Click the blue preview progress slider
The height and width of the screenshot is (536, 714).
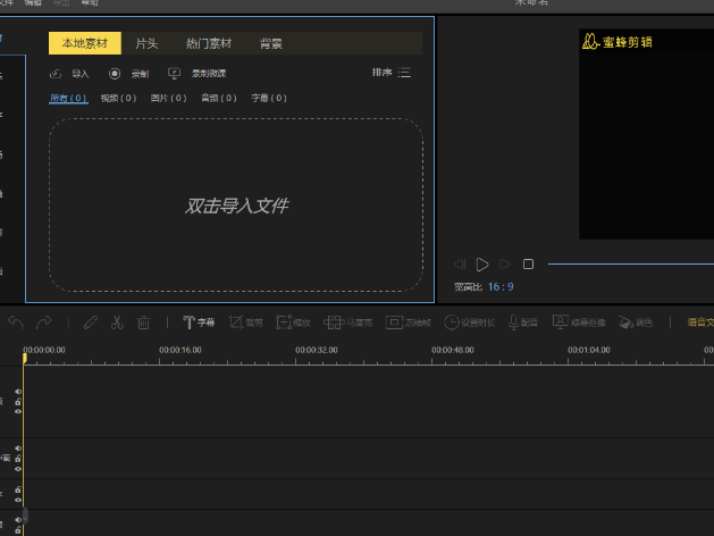coord(631,264)
